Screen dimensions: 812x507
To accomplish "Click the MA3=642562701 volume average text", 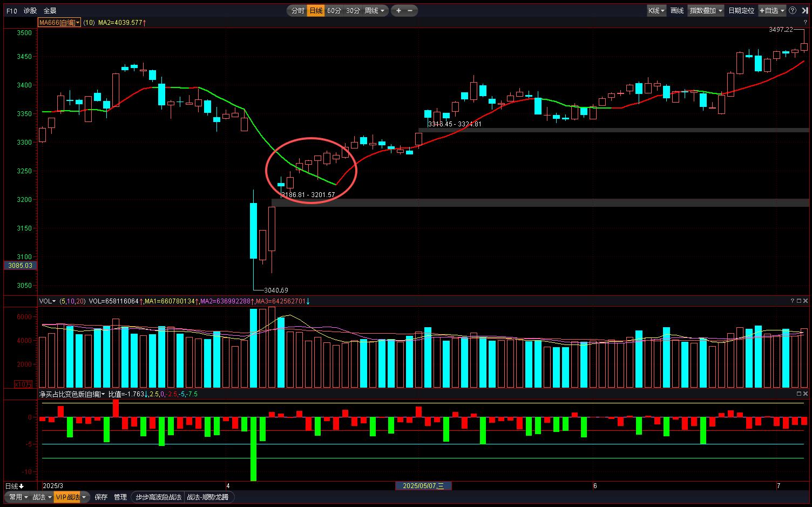I will (283, 301).
